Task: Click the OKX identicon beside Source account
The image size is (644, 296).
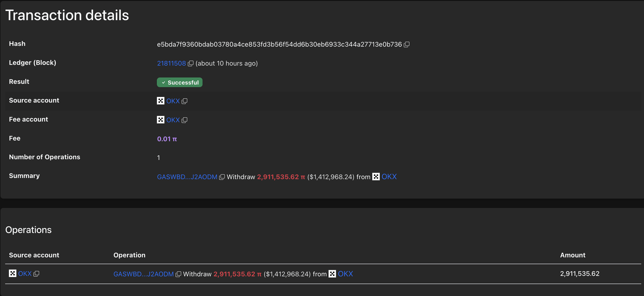Action: coord(161,101)
